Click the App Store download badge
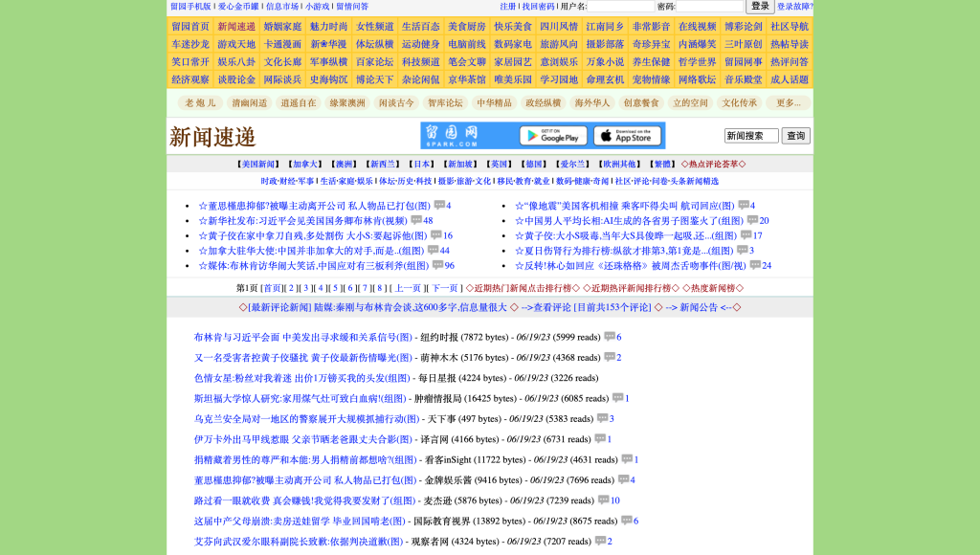This screenshot has height=555, width=980. click(628, 136)
